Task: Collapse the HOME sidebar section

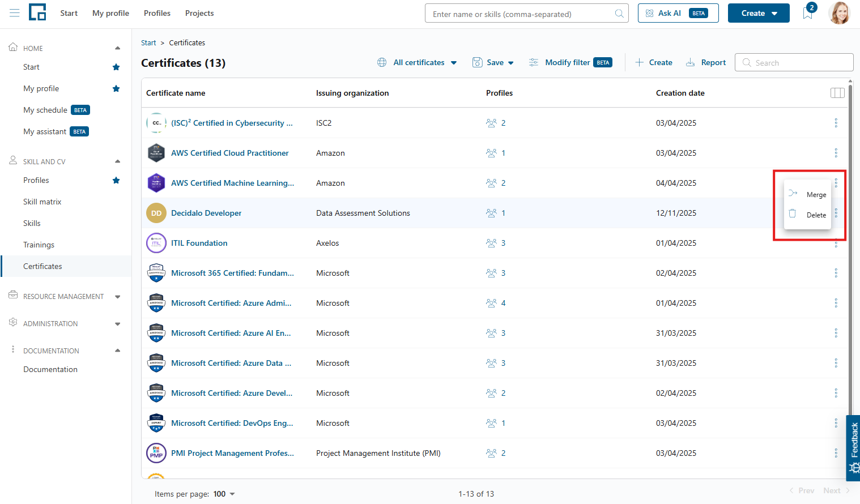Action: [117, 48]
